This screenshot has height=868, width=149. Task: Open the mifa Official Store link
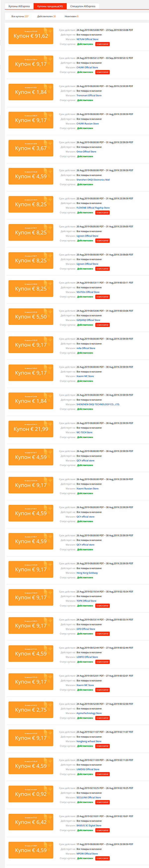pyautogui.click(x=86, y=348)
